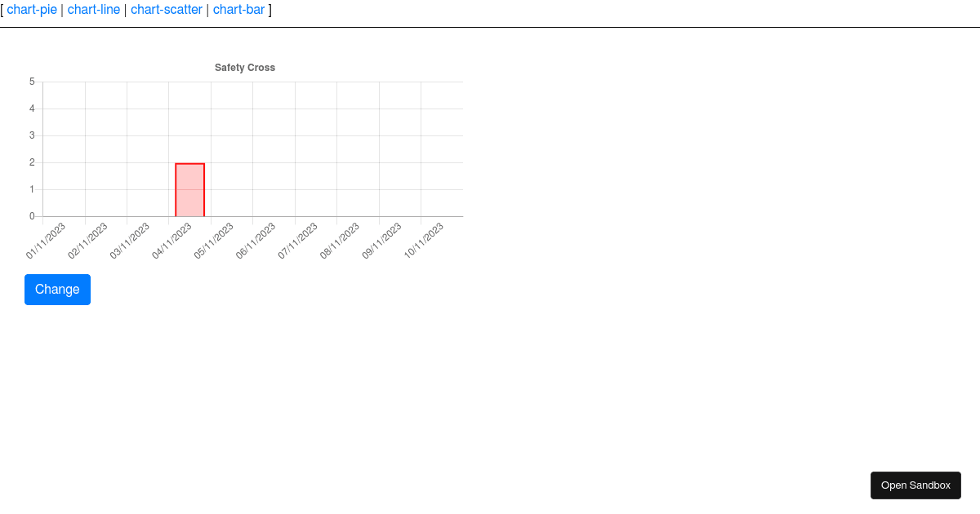Click the y-axis value 0
Screen dimensions: 980x514
point(32,216)
